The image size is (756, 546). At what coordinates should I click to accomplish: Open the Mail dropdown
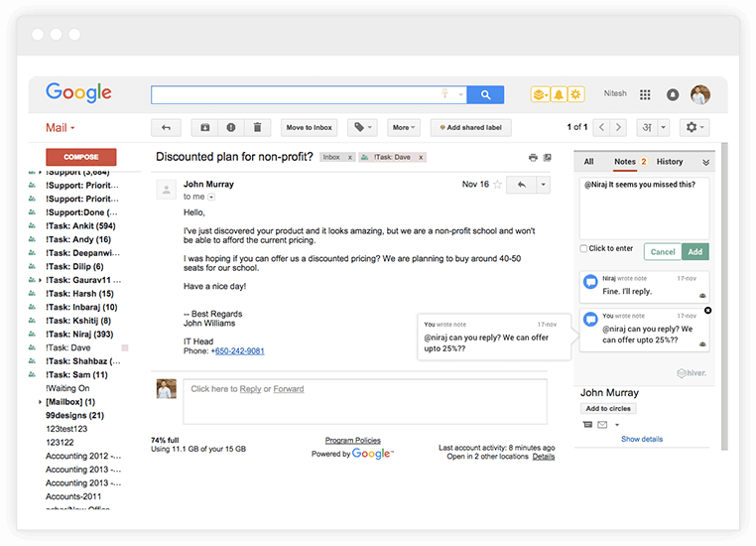tap(61, 128)
